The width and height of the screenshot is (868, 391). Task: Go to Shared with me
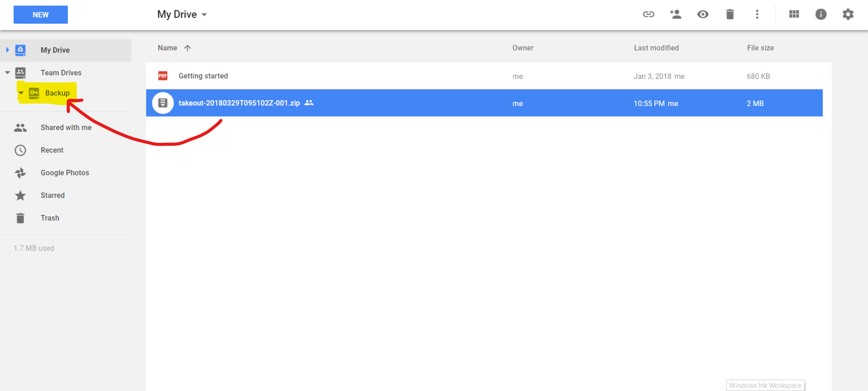click(x=65, y=128)
